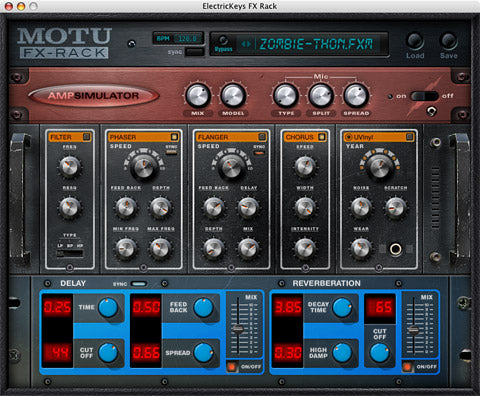The image size is (480, 396).
Task: Adjust the Phaser MAX FREQ knob
Action: (161, 248)
